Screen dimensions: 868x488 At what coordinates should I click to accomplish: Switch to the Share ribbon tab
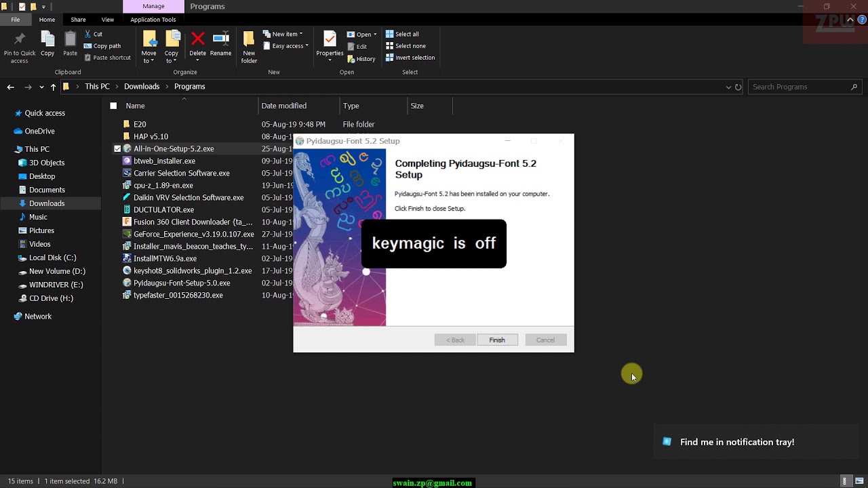[x=78, y=20]
